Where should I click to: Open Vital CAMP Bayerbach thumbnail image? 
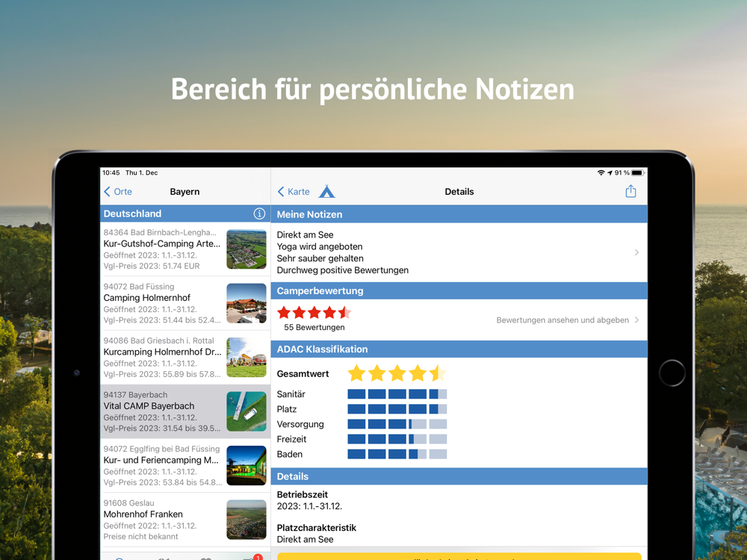click(x=247, y=411)
